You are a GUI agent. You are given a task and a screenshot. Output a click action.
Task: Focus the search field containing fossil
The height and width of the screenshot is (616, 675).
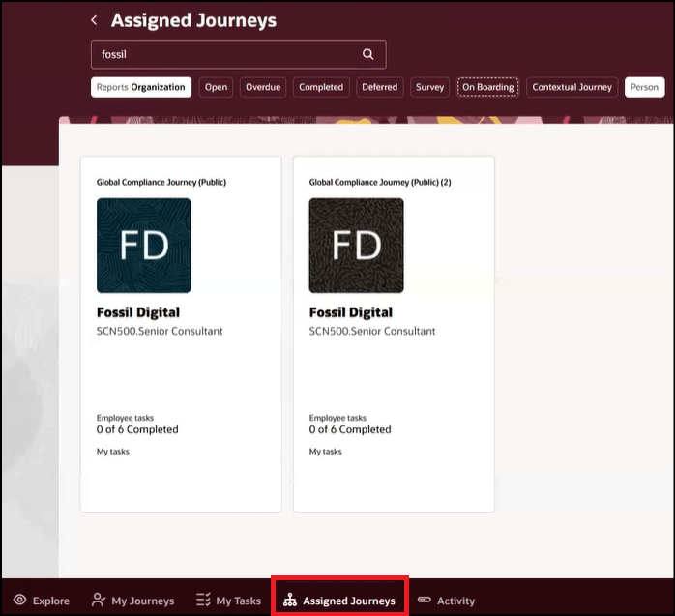click(239, 55)
